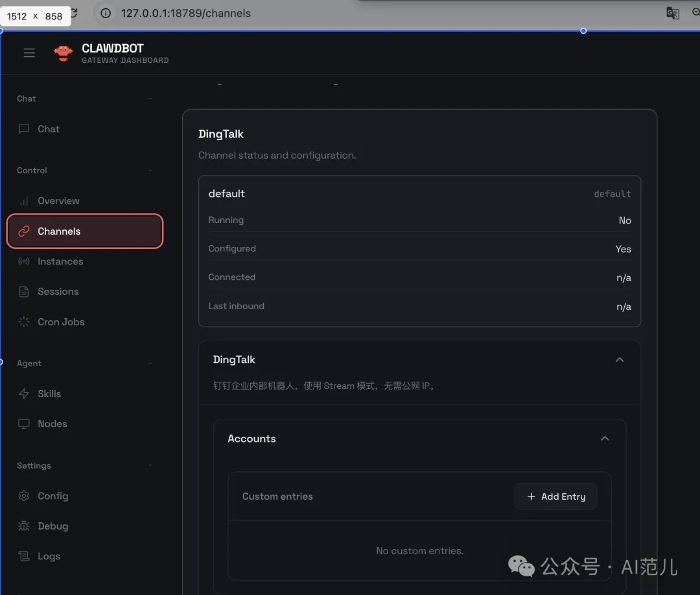Open the Config settings page
Screen dimensions: 700x595
(x=52, y=496)
